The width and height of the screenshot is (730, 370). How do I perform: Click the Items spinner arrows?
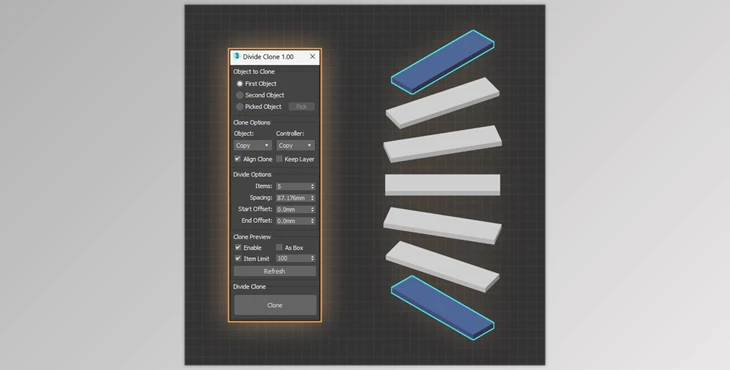pos(312,186)
